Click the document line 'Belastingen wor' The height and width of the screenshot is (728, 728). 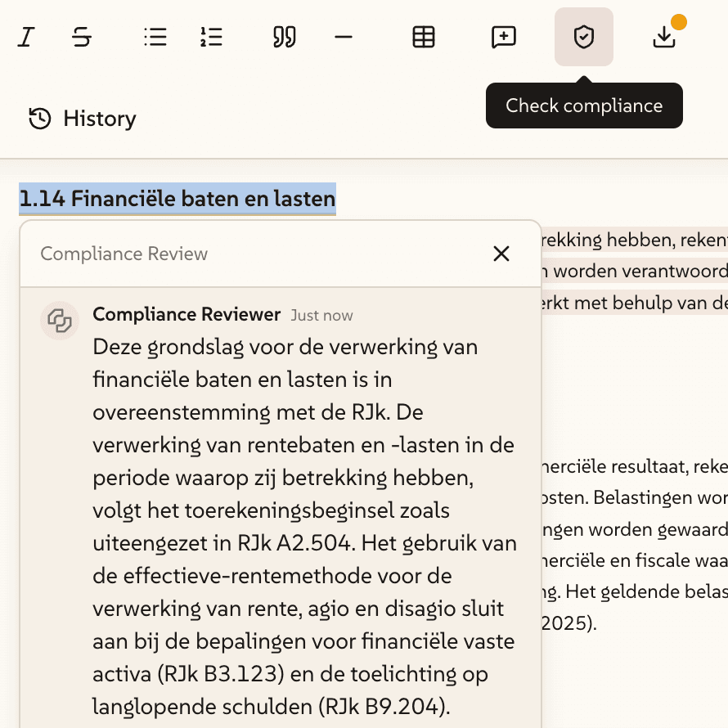pos(660,497)
